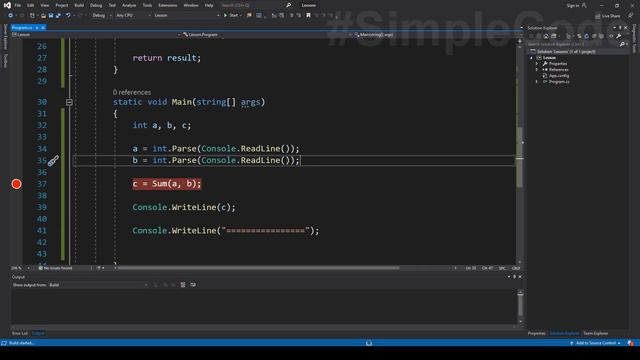Click the highlighted 'c = Sum(a, b);' statement
Screen dimensions: 640x360
point(167,184)
